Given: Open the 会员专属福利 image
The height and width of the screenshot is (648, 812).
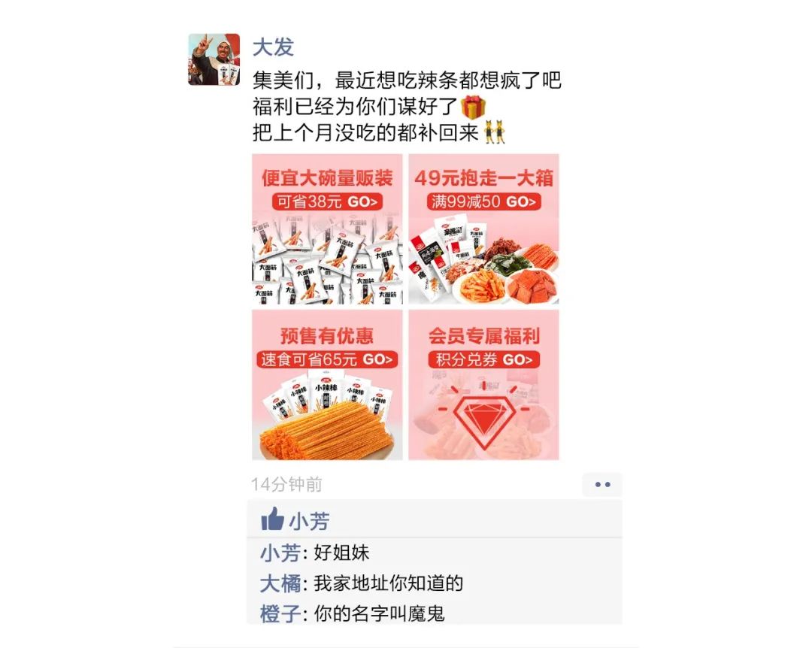Looking at the screenshot, I should (483, 385).
